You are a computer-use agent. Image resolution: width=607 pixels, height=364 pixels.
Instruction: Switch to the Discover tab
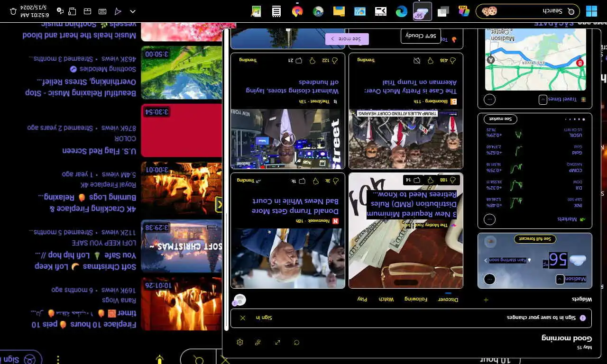(448, 299)
